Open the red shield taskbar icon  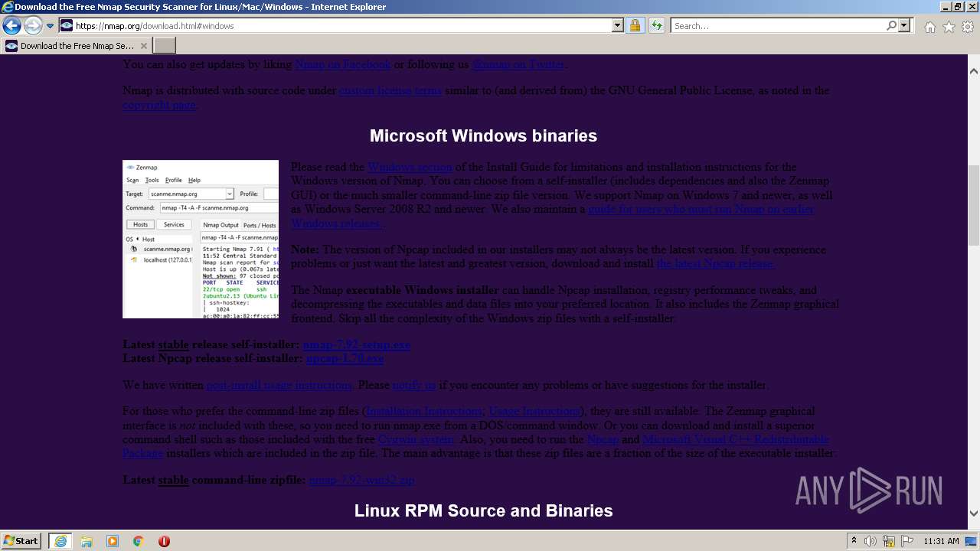(164, 541)
